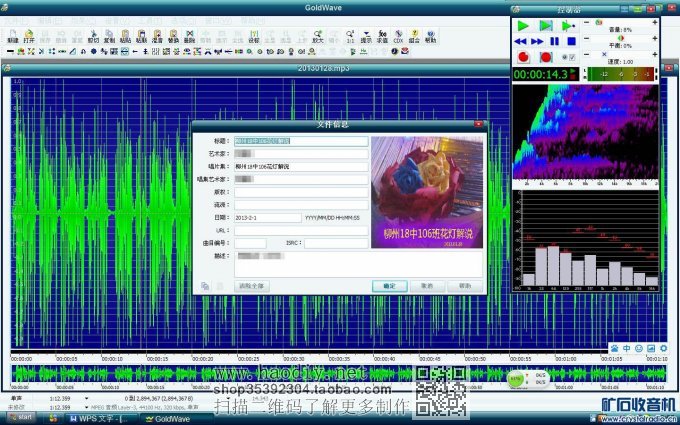Click the 日期 (Date) input field
The width and height of the screenshot is (680, 425).
267,216
